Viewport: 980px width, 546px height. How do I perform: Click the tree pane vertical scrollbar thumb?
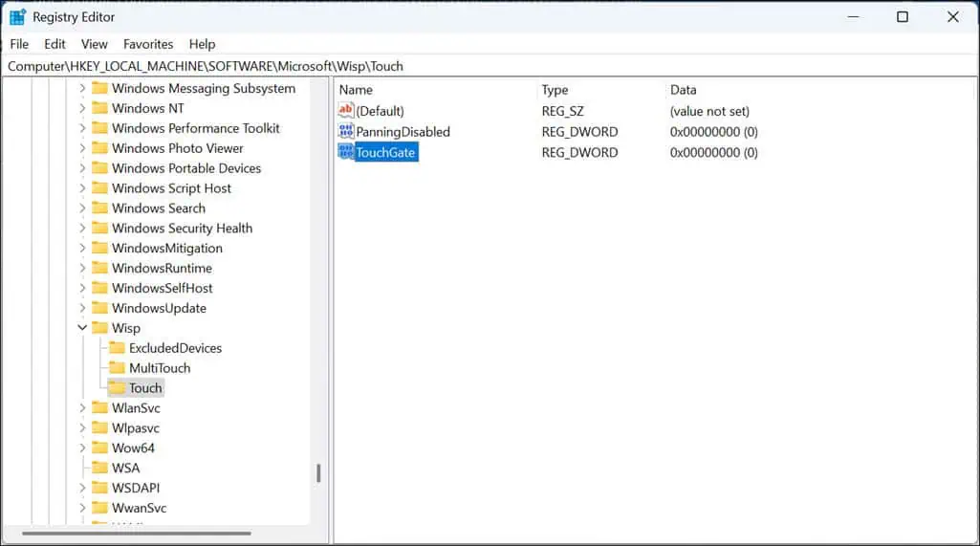click(x=318, y=472)
